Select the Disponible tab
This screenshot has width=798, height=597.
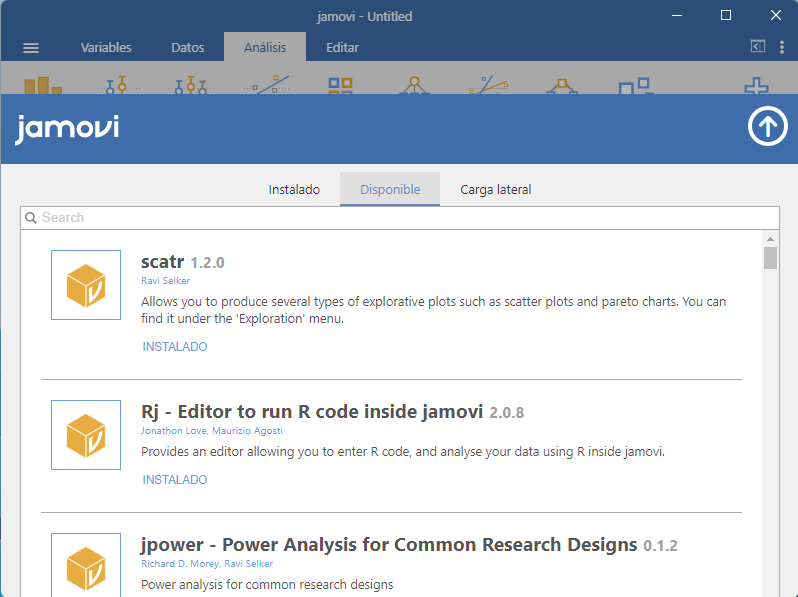pos(390,189)
